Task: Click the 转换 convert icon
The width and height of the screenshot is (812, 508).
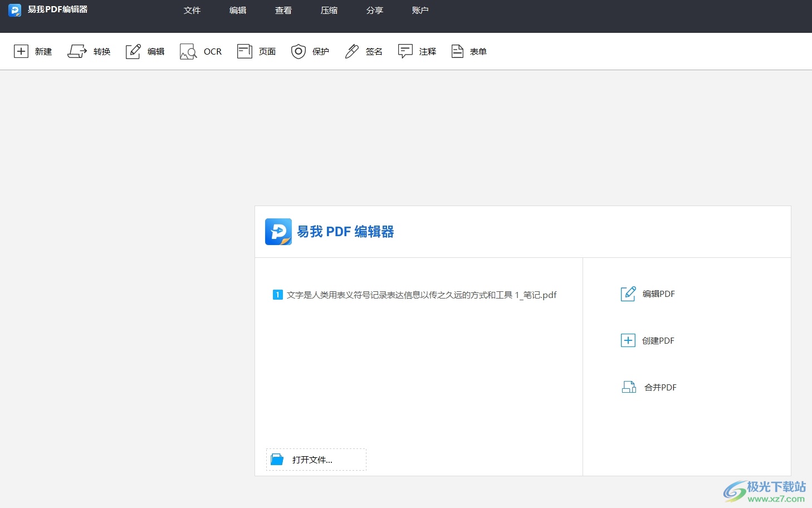Action: (77, 51)
